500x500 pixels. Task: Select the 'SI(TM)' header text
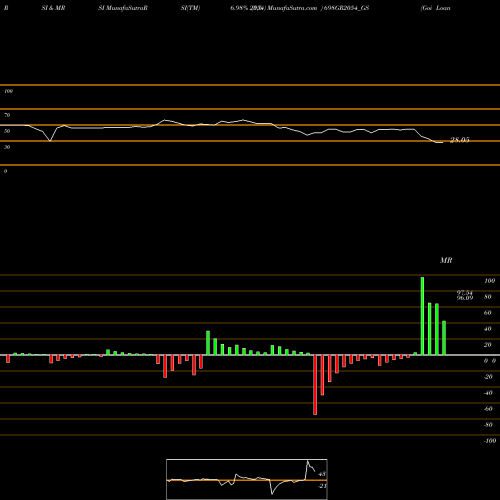[190, 8]
